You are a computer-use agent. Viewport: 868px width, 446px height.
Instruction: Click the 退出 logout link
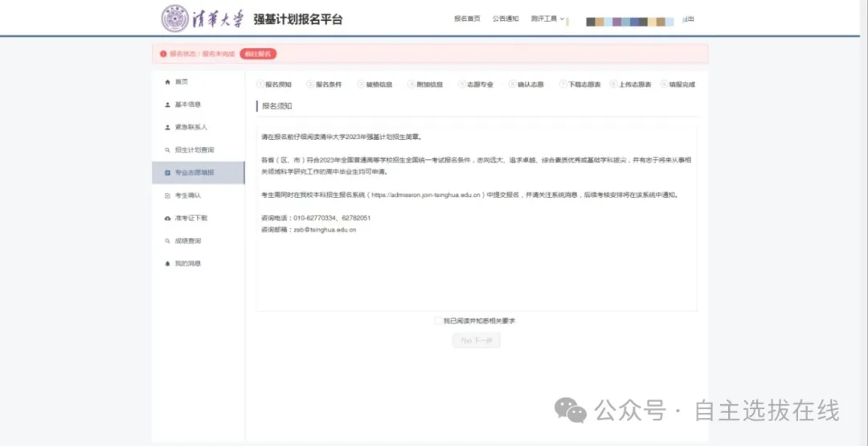click(687, 19)
